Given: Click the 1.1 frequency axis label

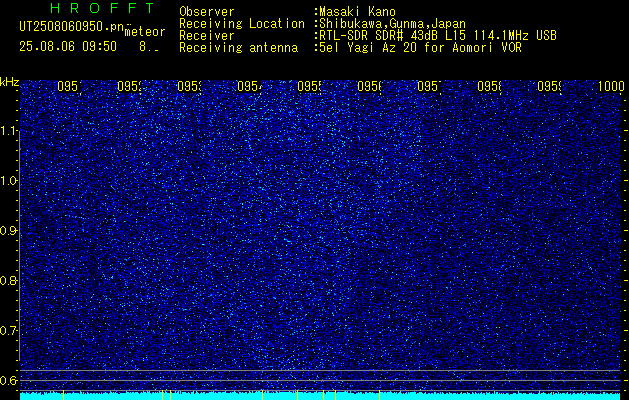Looking at the screenshot, I should click(x=8, y=131).
